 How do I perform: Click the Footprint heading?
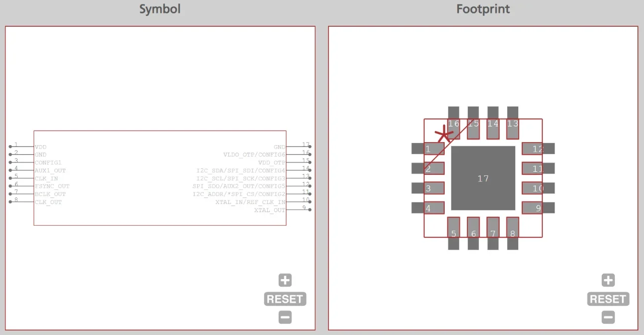click(x=482, y=9)
